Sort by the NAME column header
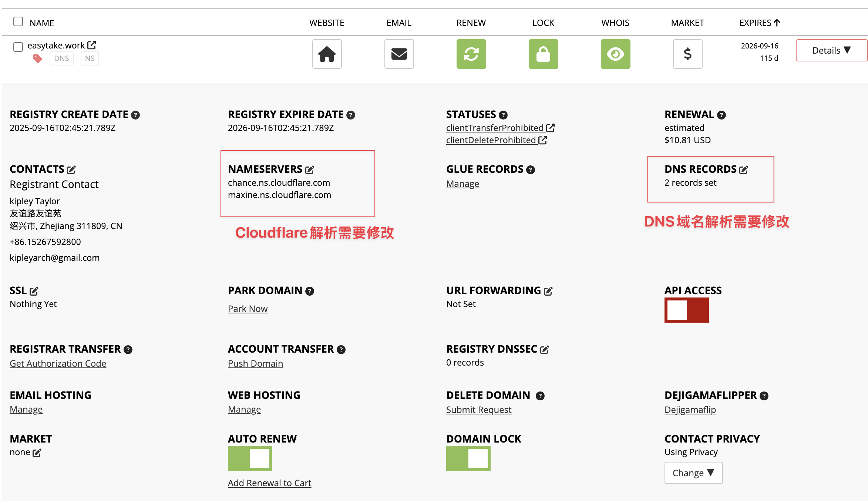868x501 pixels. (42, 23)
